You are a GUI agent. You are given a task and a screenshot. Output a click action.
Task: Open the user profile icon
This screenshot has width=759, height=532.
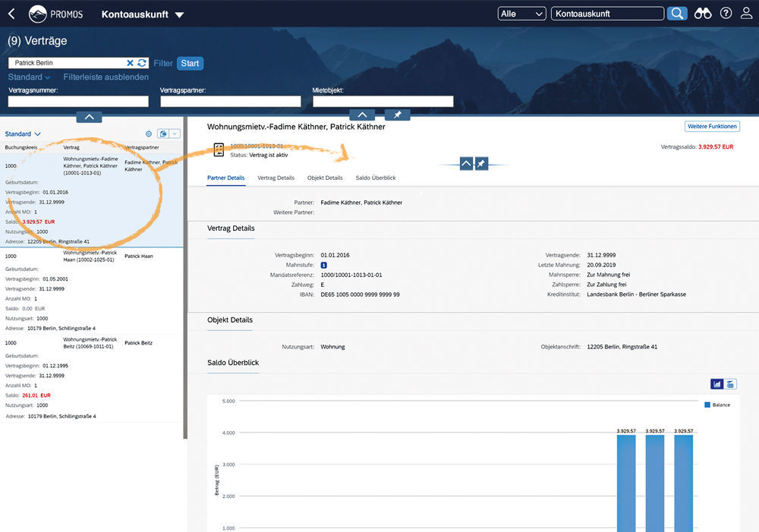(747, 14)
